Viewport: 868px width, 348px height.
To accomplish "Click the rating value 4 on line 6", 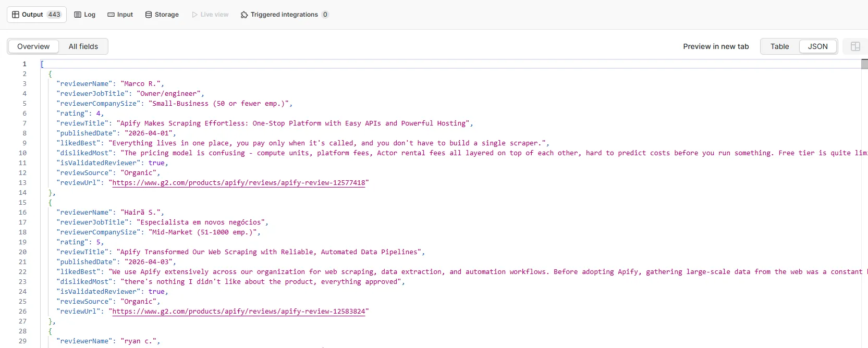I will 99,114.
